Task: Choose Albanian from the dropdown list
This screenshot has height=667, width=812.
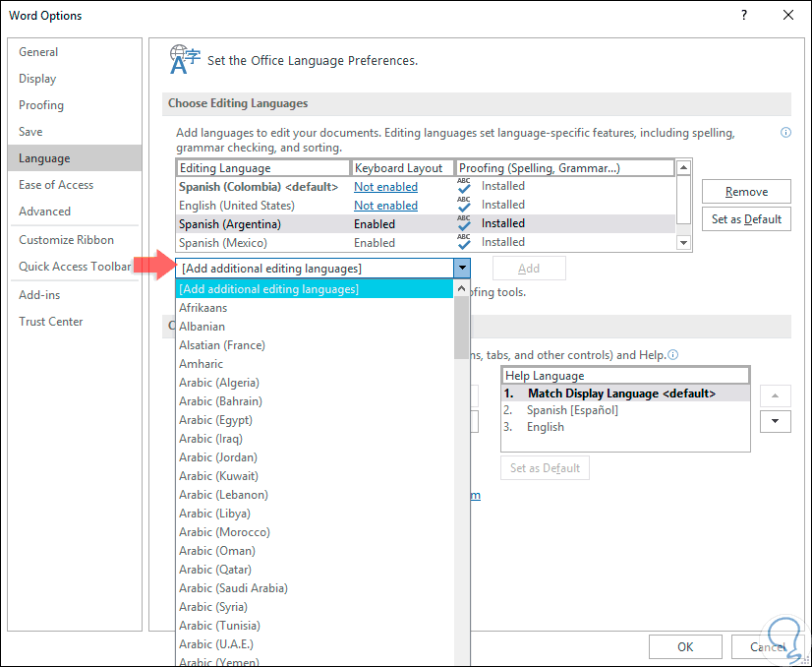Action: coord(315,327)
